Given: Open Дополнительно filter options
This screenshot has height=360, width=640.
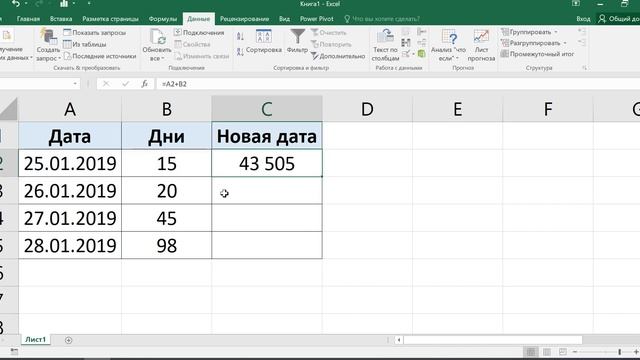Looking at the screenshot, I should click(x=338, y=56).
